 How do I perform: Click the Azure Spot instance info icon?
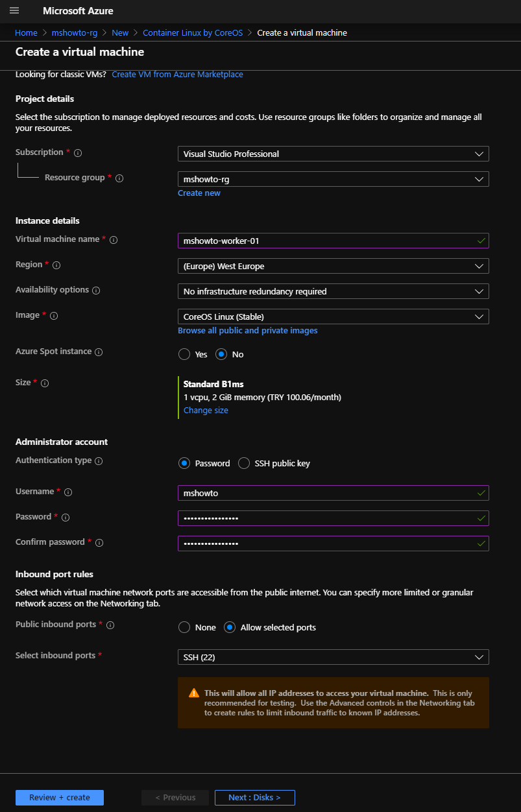(99, 352)
